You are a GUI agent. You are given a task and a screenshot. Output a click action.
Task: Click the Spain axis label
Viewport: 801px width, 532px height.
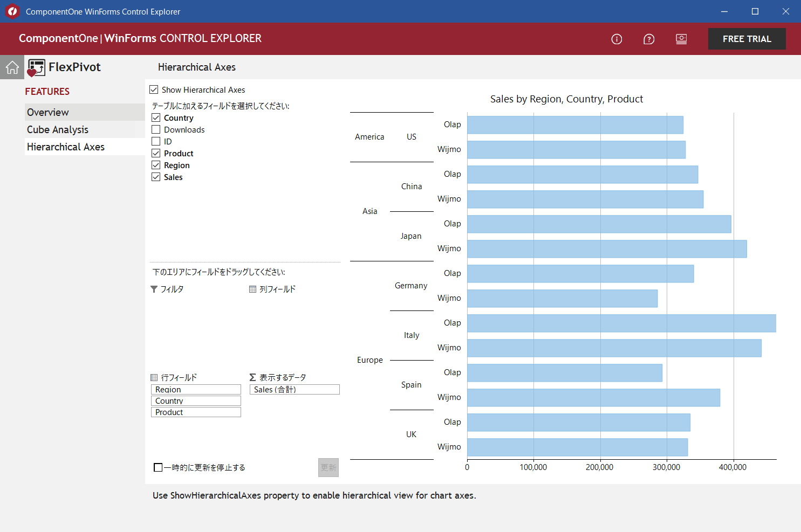[x=412, y=385]
